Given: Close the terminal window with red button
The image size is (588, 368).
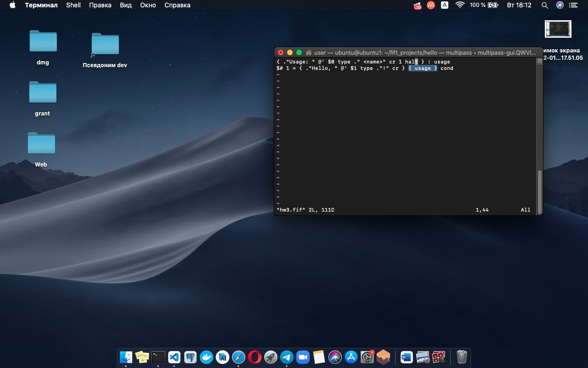Looking at the screenshot, I should (281, 52).
